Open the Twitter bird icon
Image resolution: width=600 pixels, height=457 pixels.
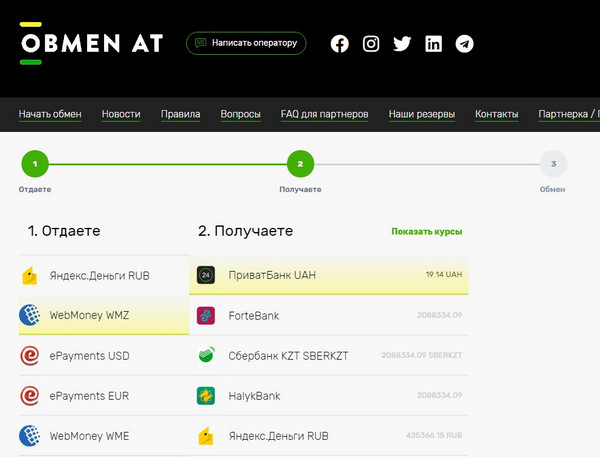pos(402,44)
